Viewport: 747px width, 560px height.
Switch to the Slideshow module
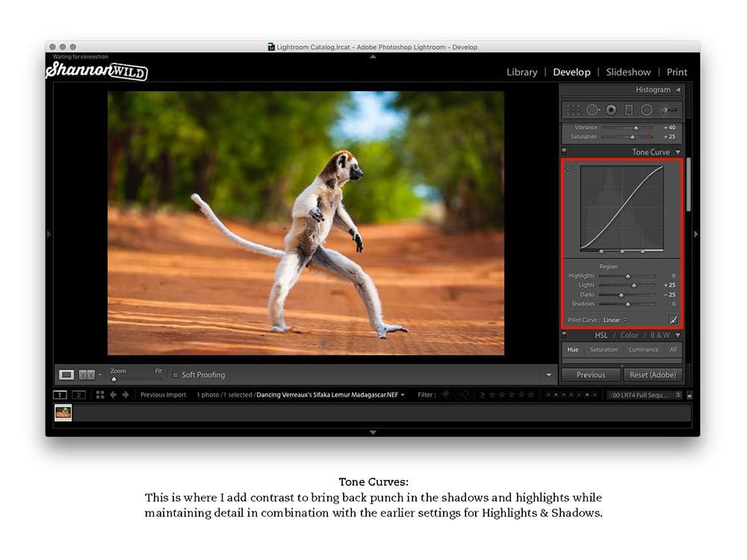click(628, 72)
